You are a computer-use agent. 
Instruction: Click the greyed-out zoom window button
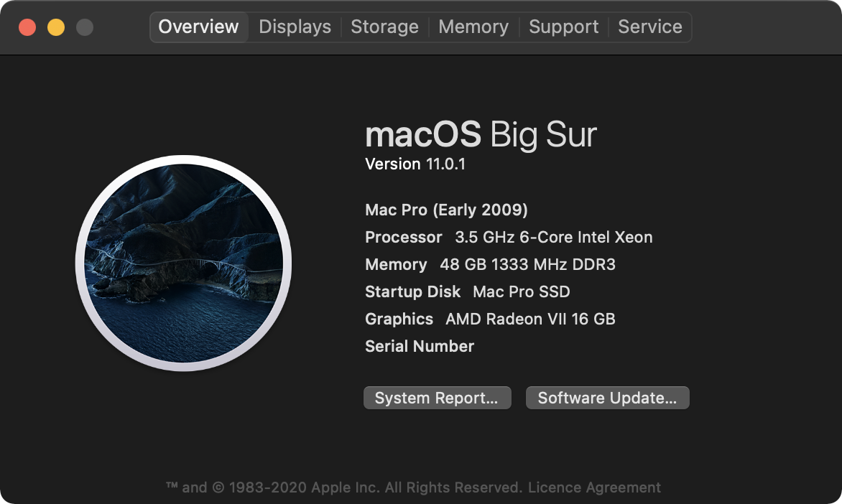coord(85,27)
